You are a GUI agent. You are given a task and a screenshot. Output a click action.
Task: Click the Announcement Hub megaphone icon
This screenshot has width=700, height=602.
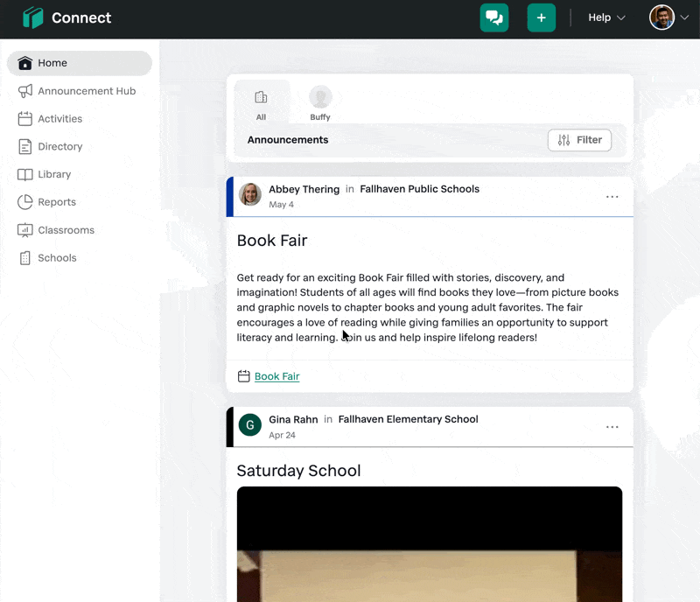coord(25,91)
